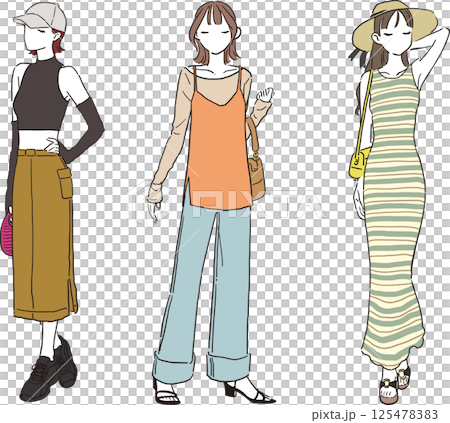The image size is (450, 423).
Task: Click the pixta.jp - 125478383 caption text
Action: (375, 415)
